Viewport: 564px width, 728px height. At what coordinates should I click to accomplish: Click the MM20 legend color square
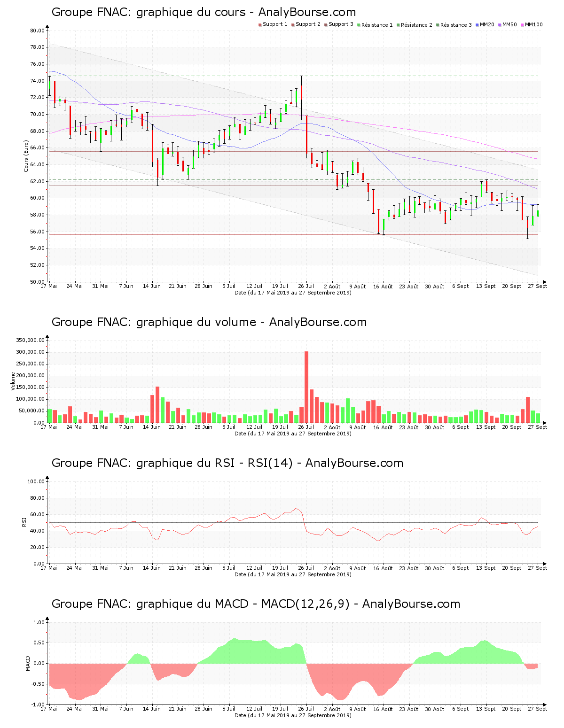(477, 25)
